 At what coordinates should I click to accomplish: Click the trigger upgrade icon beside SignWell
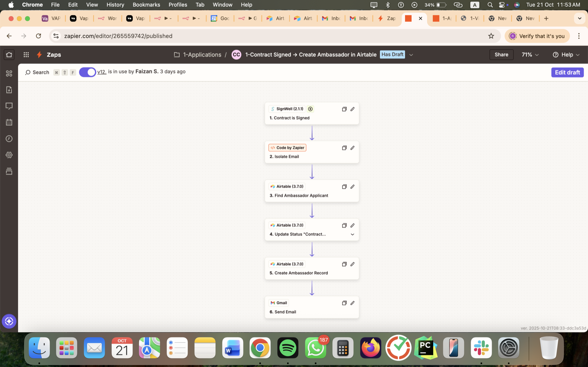point(310,109)
